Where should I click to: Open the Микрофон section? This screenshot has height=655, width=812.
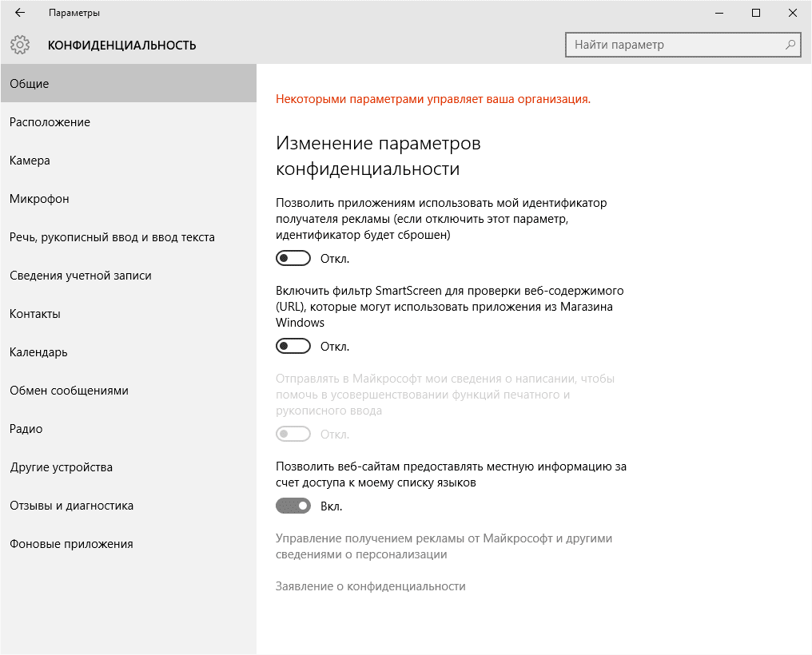[129, 199]
